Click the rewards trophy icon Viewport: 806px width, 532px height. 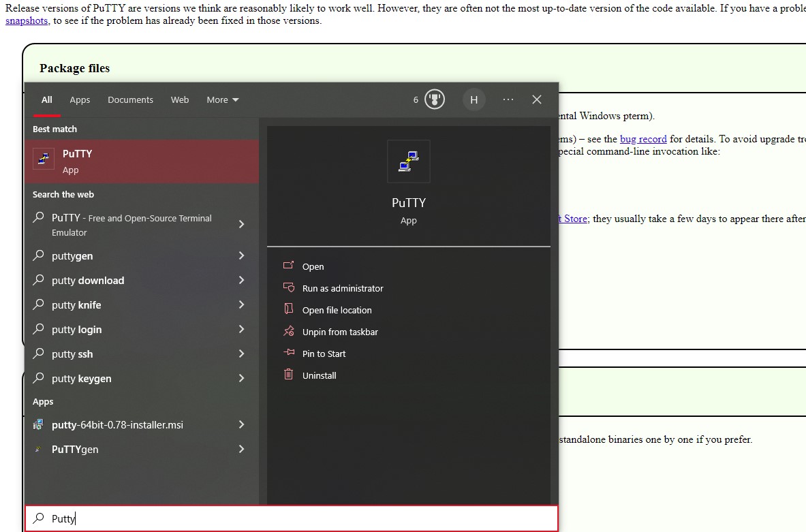tap(435, 99)
